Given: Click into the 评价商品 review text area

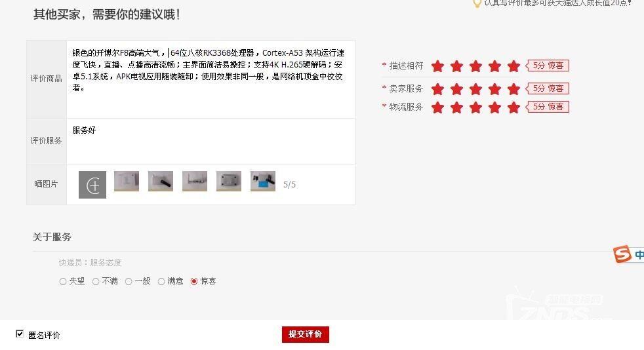Looking at the screenshot, I should (211, 79).
